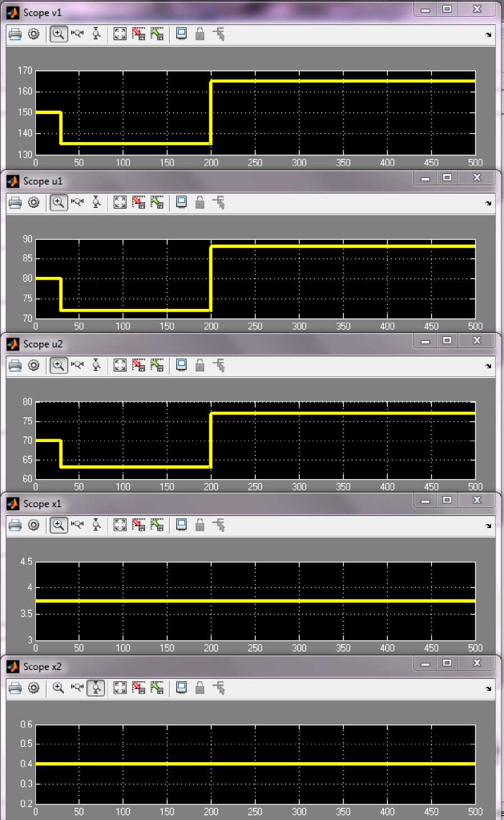This screenshot has height=820, width=504.
Task: Toggle Zoom Y-axis in Scope u2
Action: [97, 366]
